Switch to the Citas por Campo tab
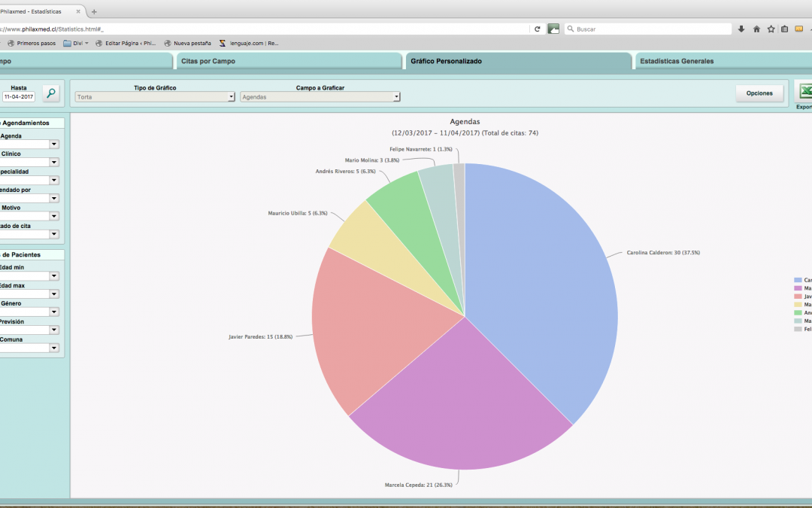 click(289, 61)
